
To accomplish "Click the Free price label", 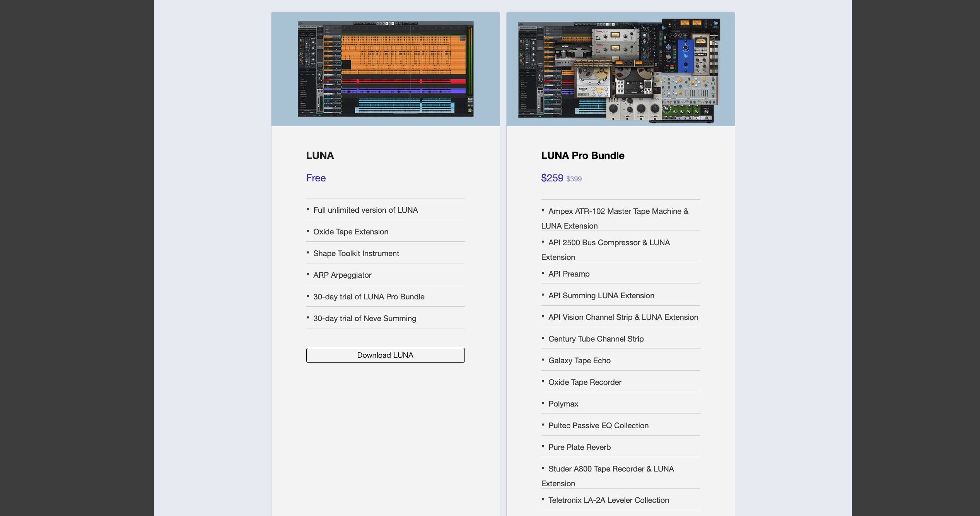I will click(316, 178).
